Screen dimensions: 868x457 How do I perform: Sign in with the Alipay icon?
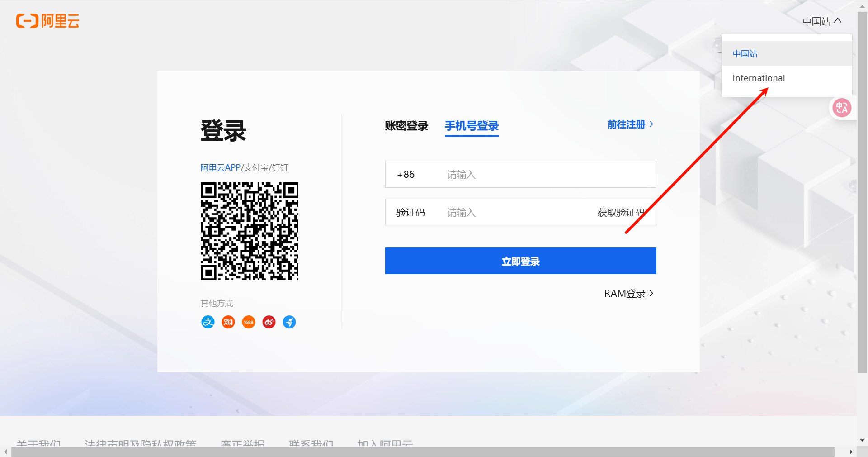(208, 322)
